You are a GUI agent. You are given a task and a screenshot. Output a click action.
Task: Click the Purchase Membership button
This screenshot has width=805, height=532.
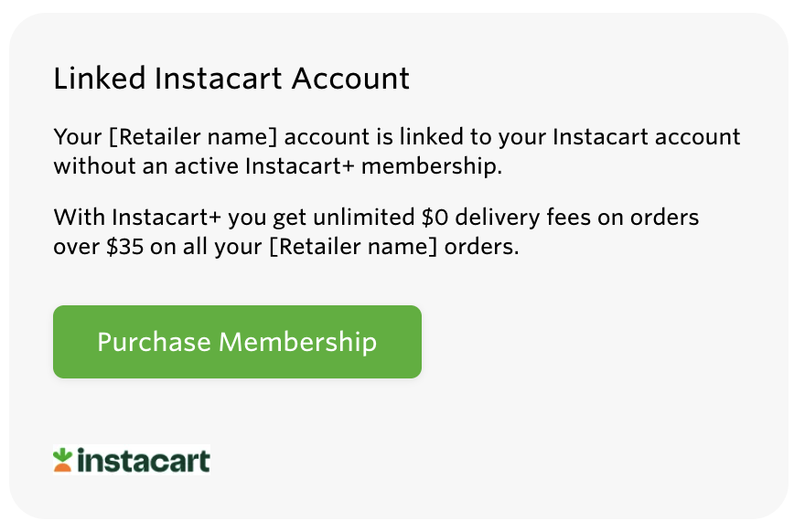pyautogui.click(x=237, y=342)
